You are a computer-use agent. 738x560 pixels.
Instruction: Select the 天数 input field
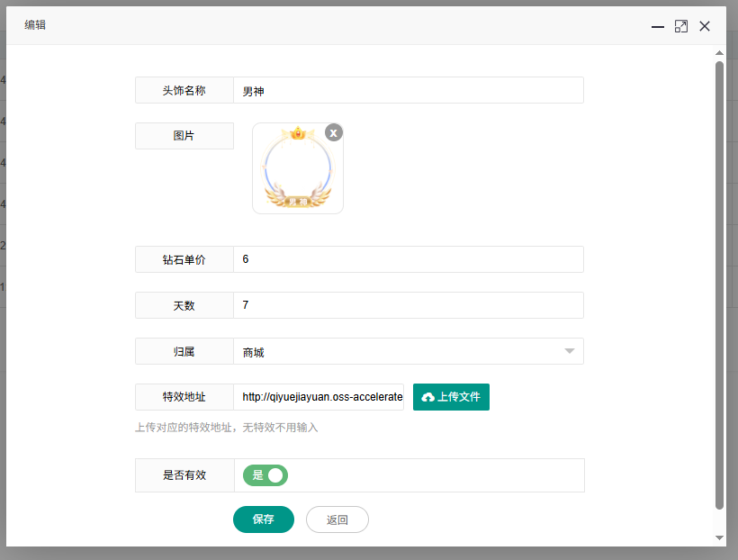(408, 305)
